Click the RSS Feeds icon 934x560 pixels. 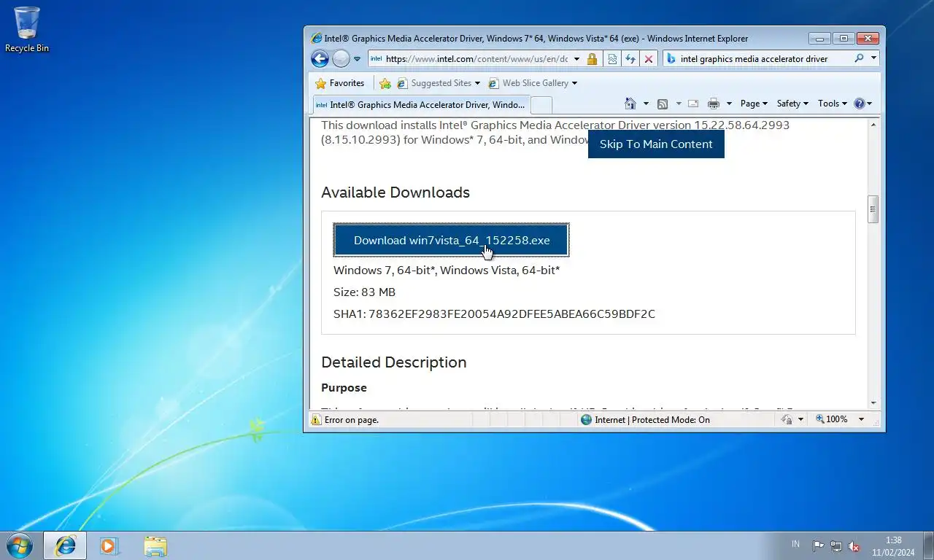(663, 104)
